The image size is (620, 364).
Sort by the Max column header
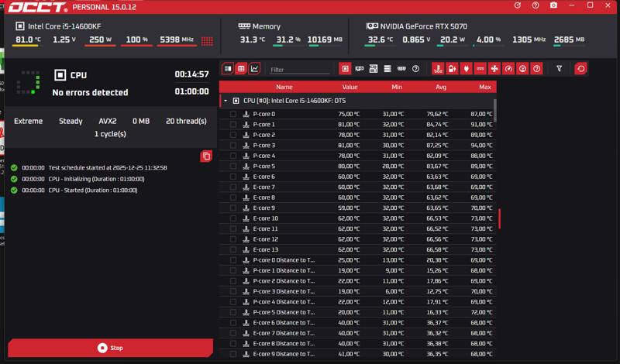(x=485, y=87)
